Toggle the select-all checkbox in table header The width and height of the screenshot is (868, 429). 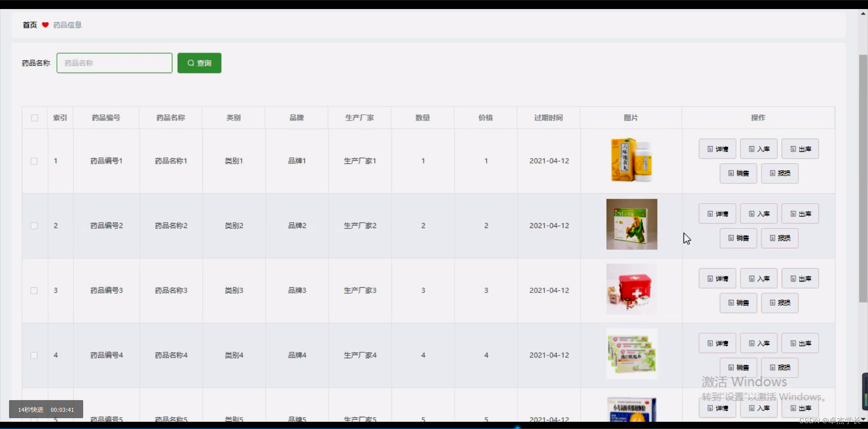(x=34, y=118)
